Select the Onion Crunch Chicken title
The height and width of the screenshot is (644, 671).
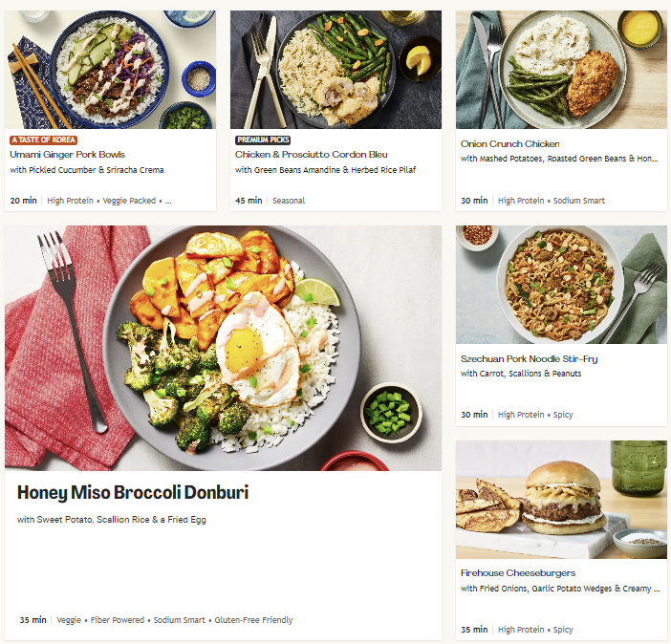510,144
